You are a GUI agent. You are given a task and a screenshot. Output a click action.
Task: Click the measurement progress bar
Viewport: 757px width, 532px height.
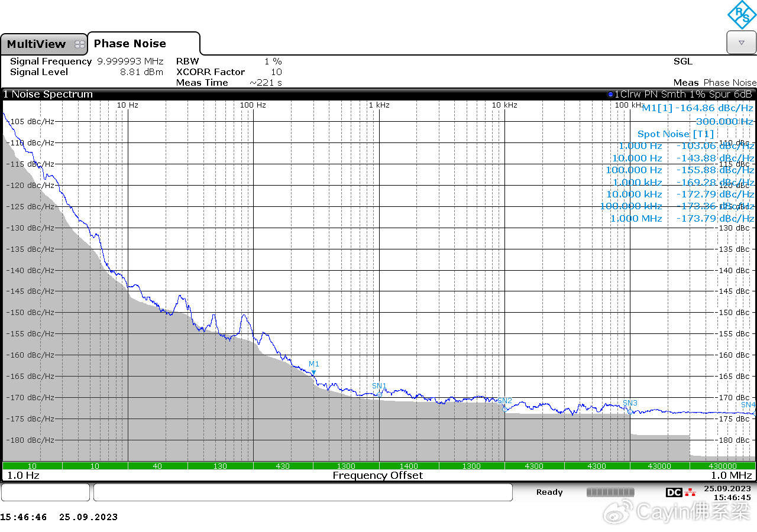[x=610, y=492]
